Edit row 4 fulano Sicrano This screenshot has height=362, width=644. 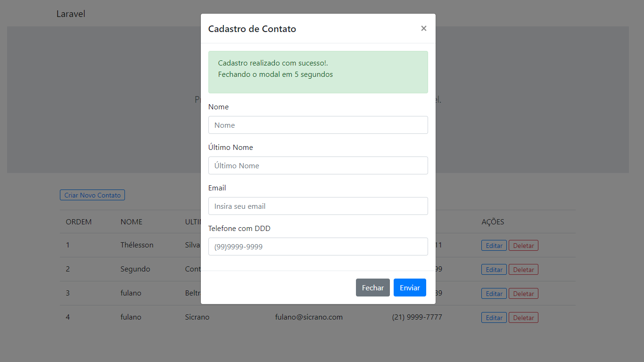click(x=494, y=318)
